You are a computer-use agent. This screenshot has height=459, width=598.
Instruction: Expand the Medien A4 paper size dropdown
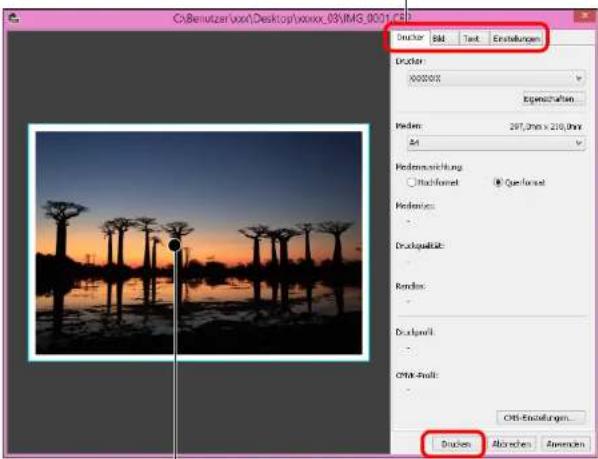tap(496, 143)
